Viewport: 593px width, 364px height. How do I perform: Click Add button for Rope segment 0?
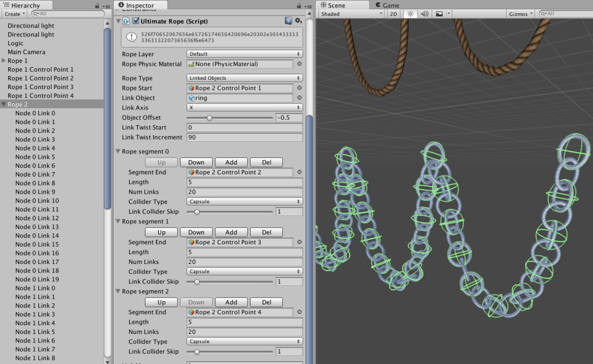(x=231, y=162)
